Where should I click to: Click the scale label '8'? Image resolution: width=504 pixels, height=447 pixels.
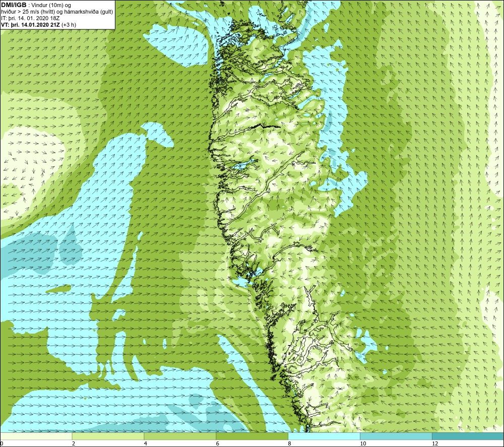[290, 444]
